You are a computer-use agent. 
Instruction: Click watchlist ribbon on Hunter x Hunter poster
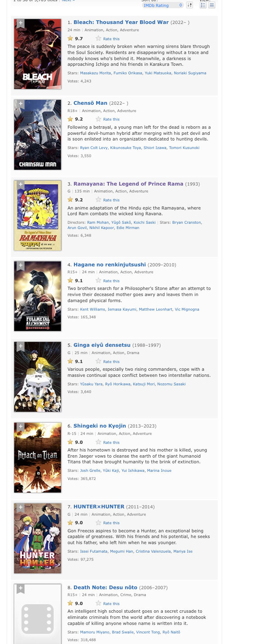[x=20, y=508]
